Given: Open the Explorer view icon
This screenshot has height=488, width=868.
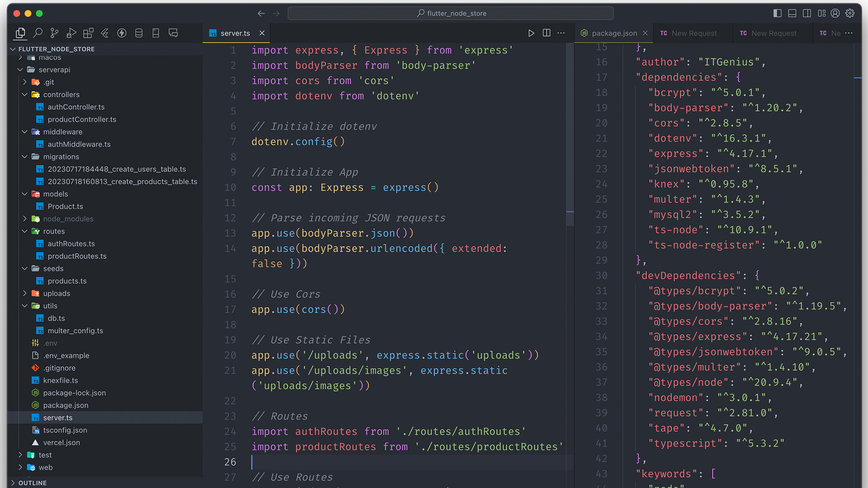Looking at the screenshot, I should [x=20, y=33].
